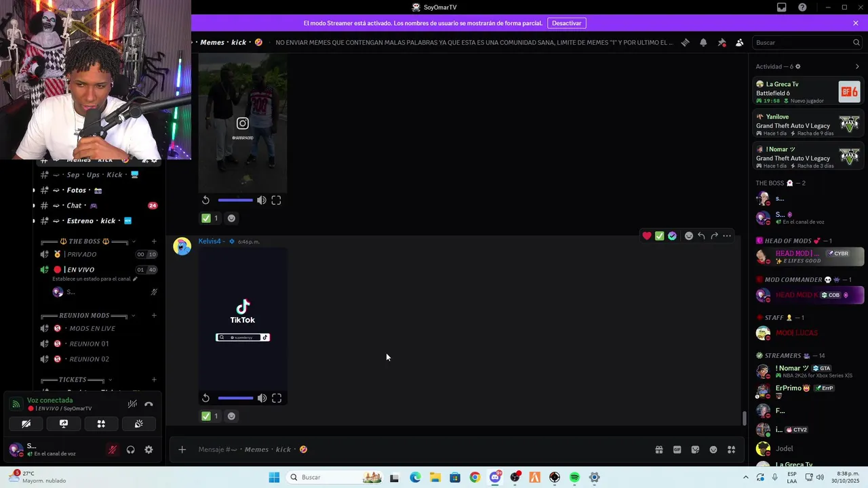Start an activity from voice panel
Image resolution: width=868 pixels, height=488 pixels.
pyautogui.click(x=101, y=424)
